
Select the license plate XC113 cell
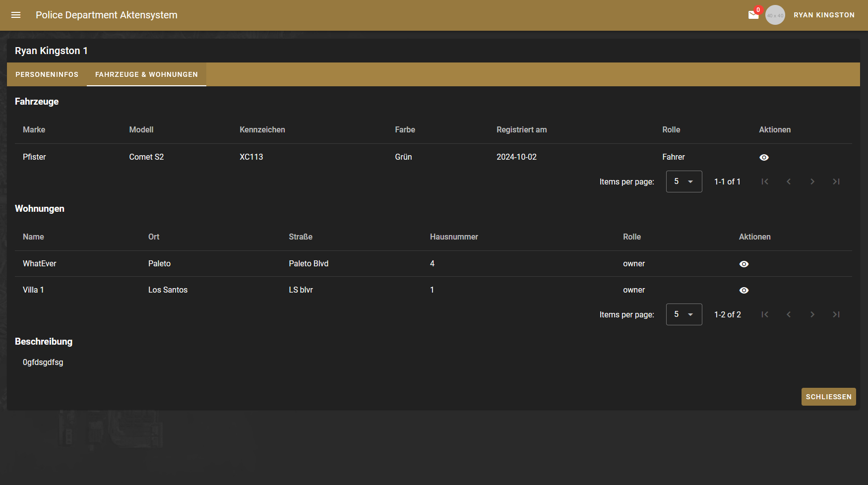(x=251, y=157)
